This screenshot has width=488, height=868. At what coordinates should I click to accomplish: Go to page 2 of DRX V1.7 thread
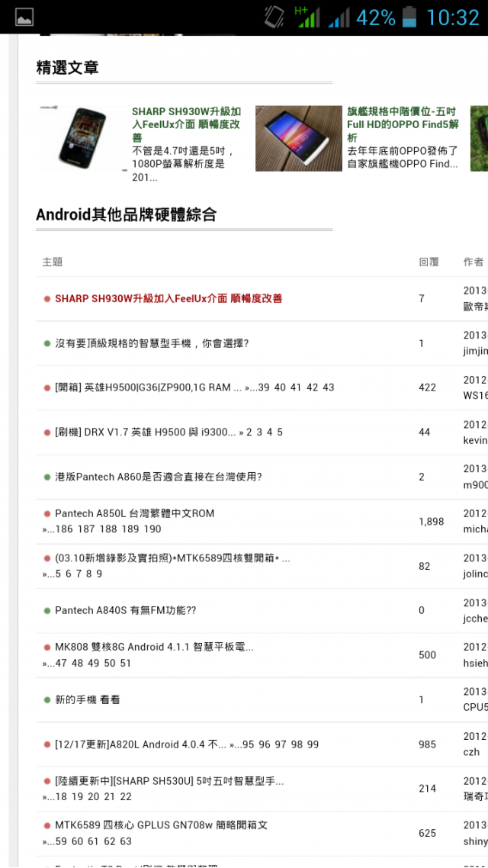click(x=249, y=432)
